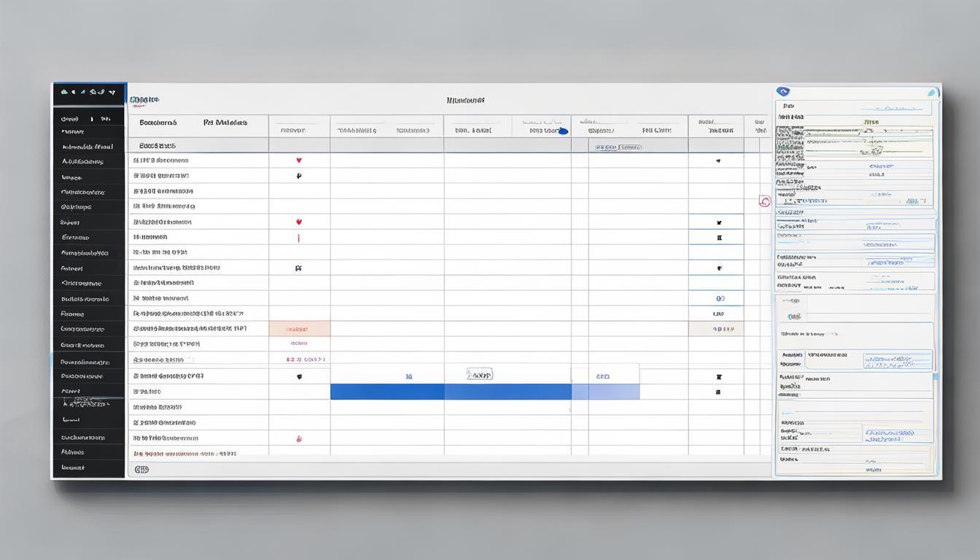Click the red heart icon in the first table row
Image resolution: width=980 pixels, height=560 pixels.
click(x=299, y=160)
